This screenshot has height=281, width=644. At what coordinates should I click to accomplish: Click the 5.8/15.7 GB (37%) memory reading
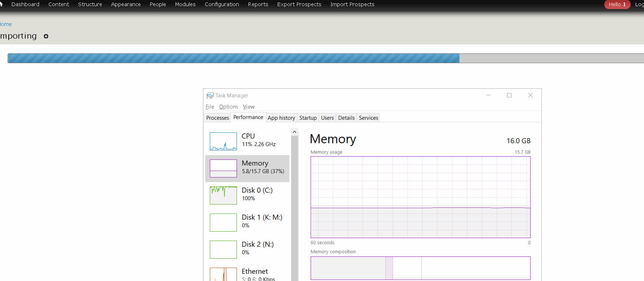click(263, 171)
